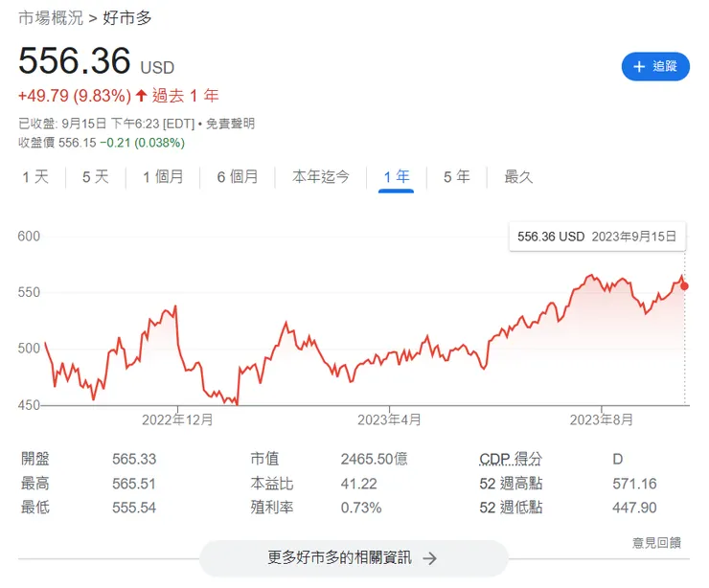Click the 52 週高點 value 571.16
The width and height of the screenshot is (709, 588).
point(634,484)
